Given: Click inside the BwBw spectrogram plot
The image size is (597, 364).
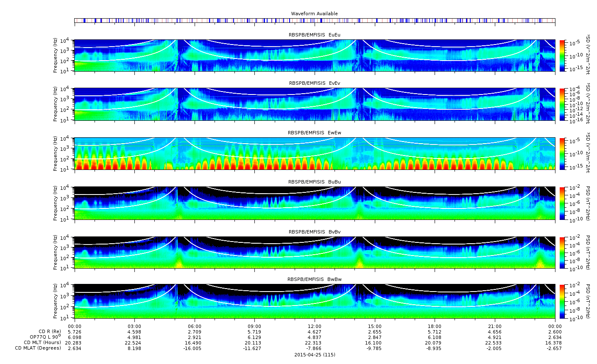Looking at the screenshot, I should [314, 301].
